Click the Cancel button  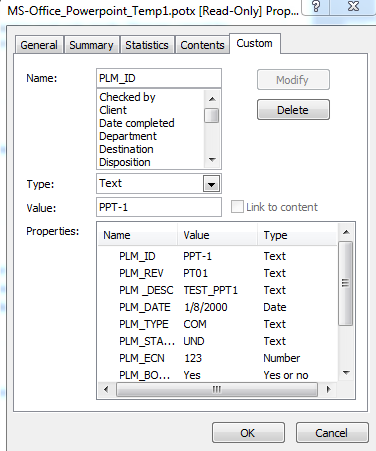pos(332,433)
